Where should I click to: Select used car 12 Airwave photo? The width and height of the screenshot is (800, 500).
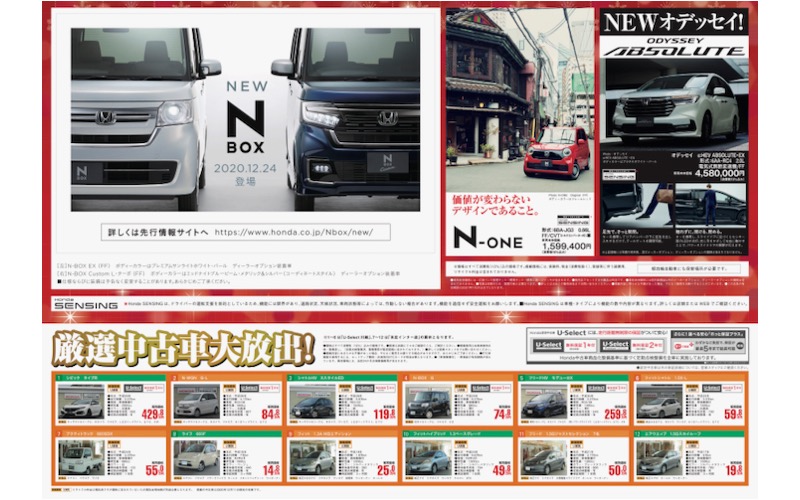tap(660, 458)
